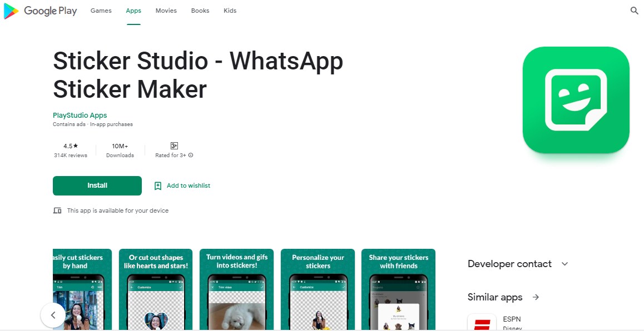The height and width of the screenshot is (331, 644).
Task: Open PlayStudio Apps developer link
Action: coord(80,116)
